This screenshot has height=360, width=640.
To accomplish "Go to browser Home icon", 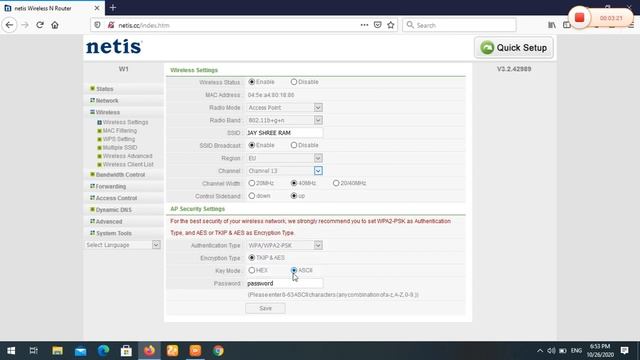I will tap(55, 25).
